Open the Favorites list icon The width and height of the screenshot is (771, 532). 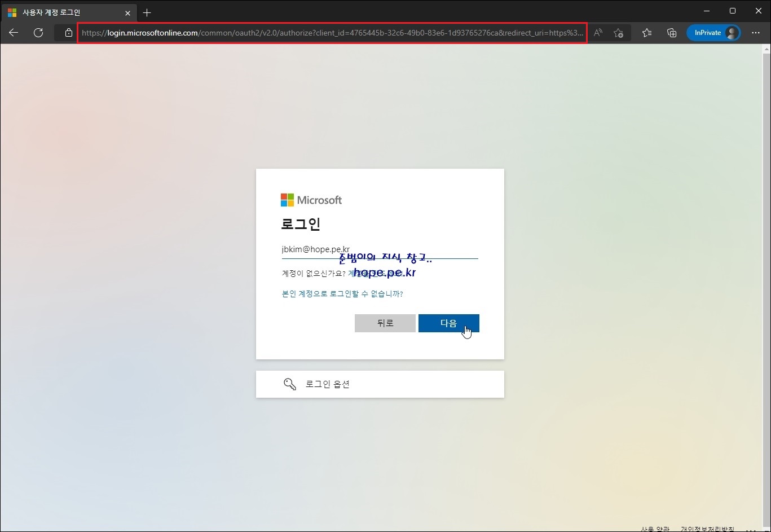(x=647, y=33)
